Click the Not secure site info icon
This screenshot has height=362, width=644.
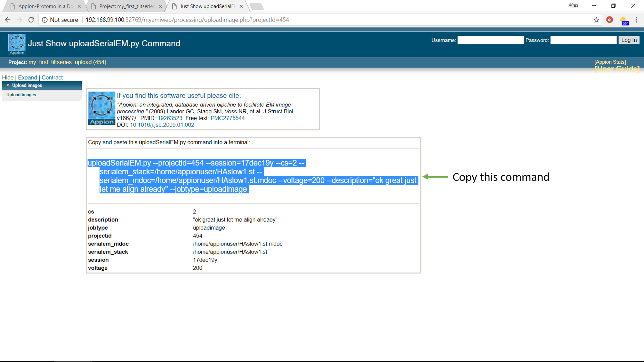click(45, 20)
